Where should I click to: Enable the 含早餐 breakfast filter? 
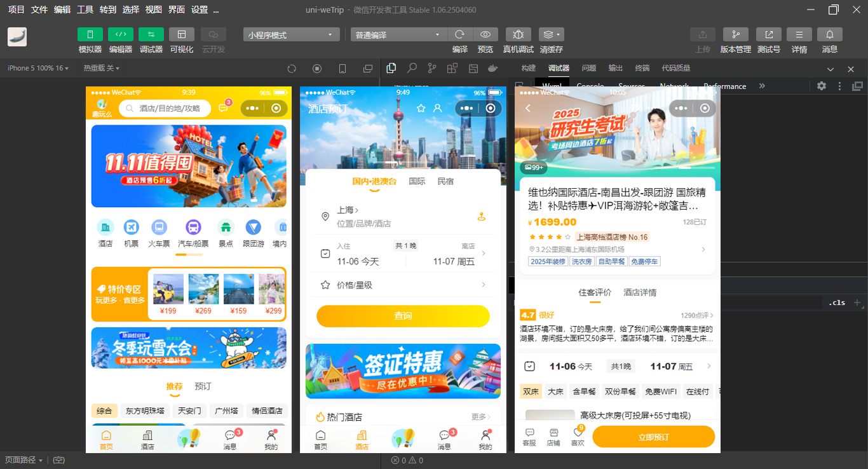[584, 391]
